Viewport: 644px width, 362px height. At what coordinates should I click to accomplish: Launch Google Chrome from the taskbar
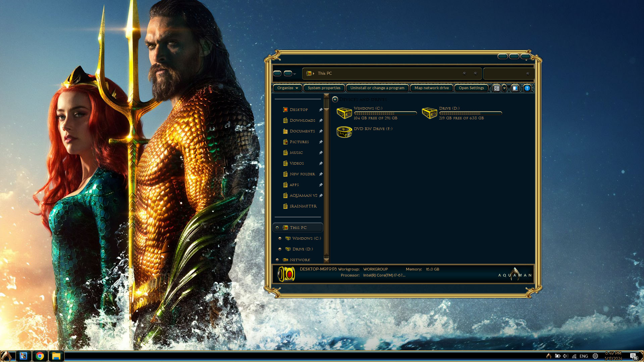pos(40,356)
